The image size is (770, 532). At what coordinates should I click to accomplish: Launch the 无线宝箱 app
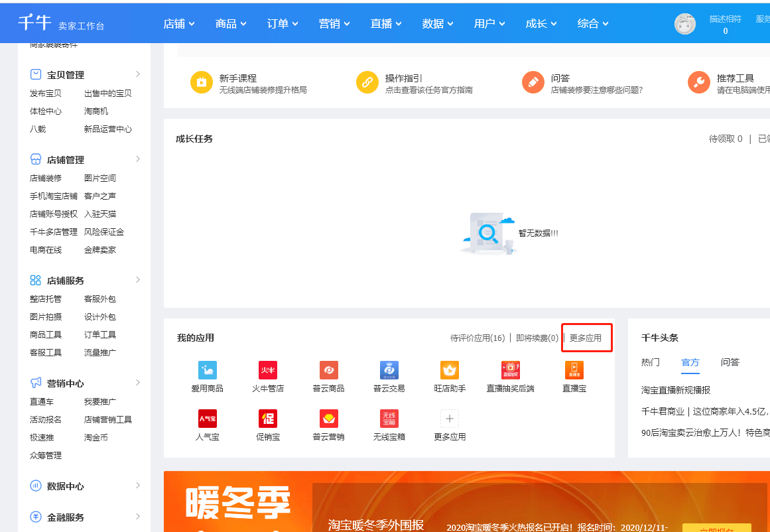(x=389, y=419)
